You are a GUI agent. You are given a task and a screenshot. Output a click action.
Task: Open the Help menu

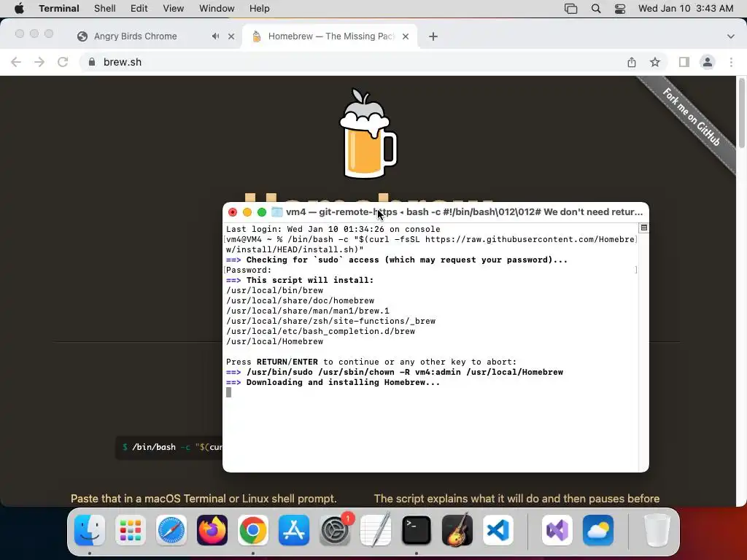point(259,8)
